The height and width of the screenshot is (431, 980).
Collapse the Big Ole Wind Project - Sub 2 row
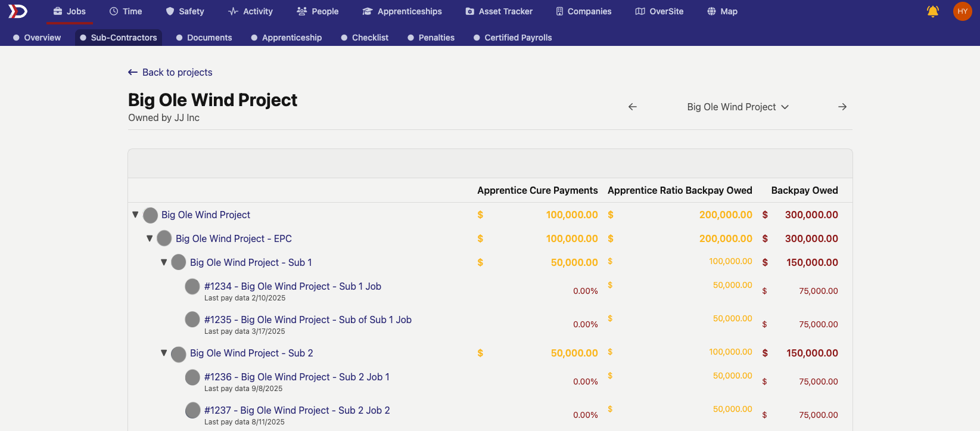tap(164, 353)
